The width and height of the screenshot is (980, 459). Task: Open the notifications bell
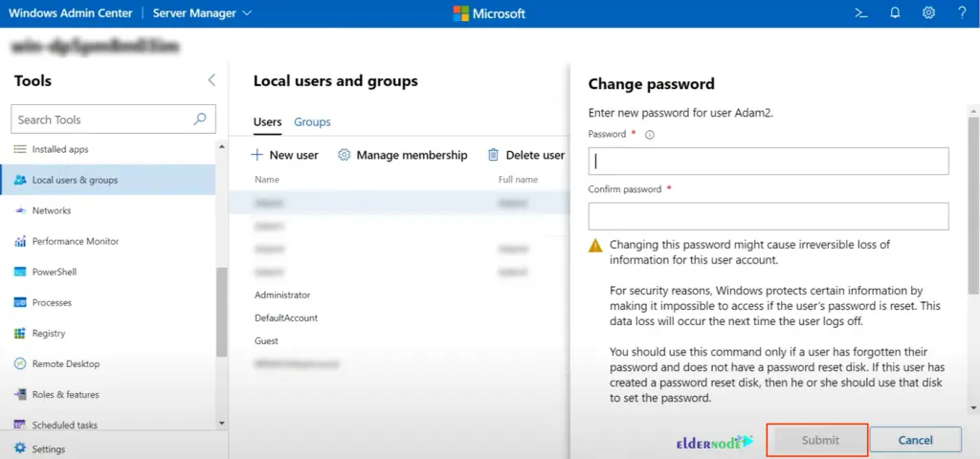895,13
